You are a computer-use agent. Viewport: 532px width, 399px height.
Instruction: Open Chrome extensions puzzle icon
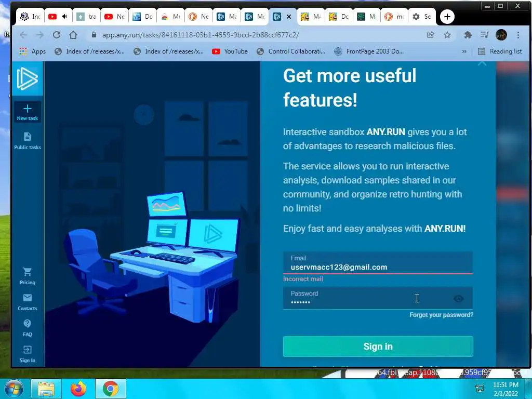pos(468,35)
